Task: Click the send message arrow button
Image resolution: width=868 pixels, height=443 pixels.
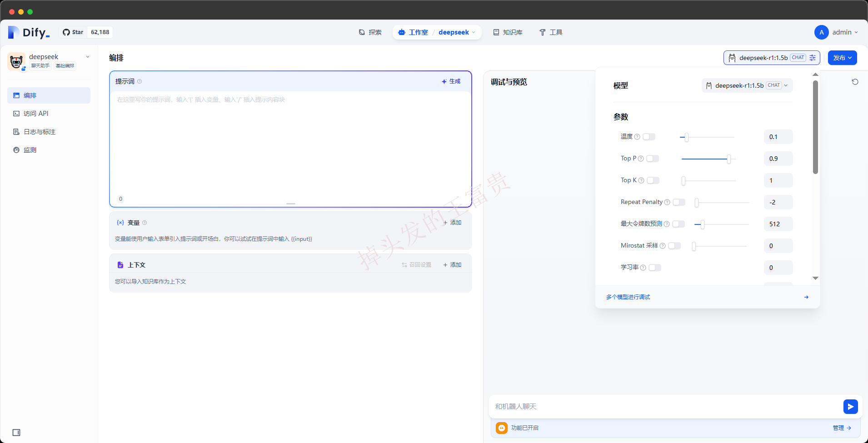Action: click(x=850, y=407)
